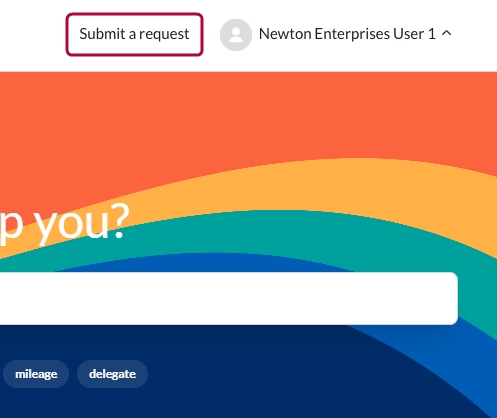
Task: Click the "User 1" text in header
Action: [x=414, y=34]
